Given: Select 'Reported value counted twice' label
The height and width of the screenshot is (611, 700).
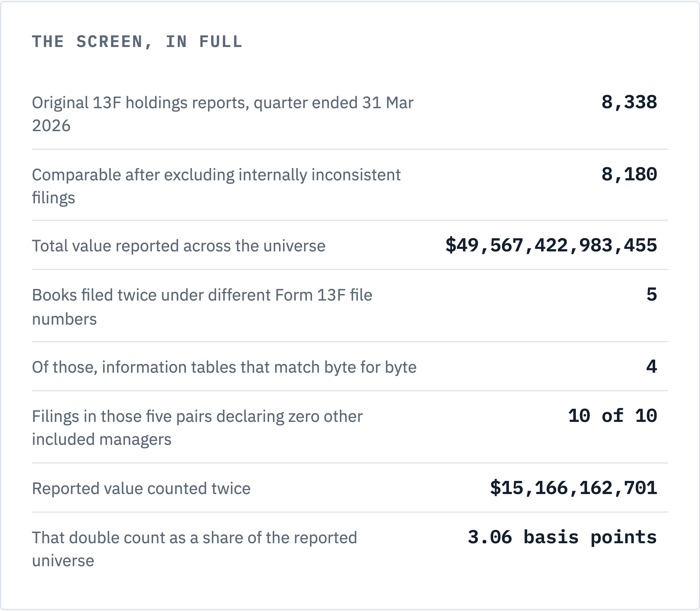Looking at the screenshot, I should (x=141, y=489).
